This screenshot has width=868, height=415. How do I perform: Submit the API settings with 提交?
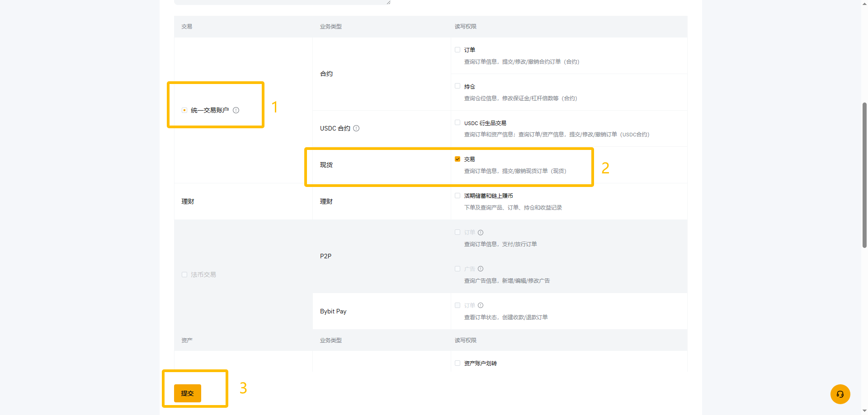click(188, 393)
